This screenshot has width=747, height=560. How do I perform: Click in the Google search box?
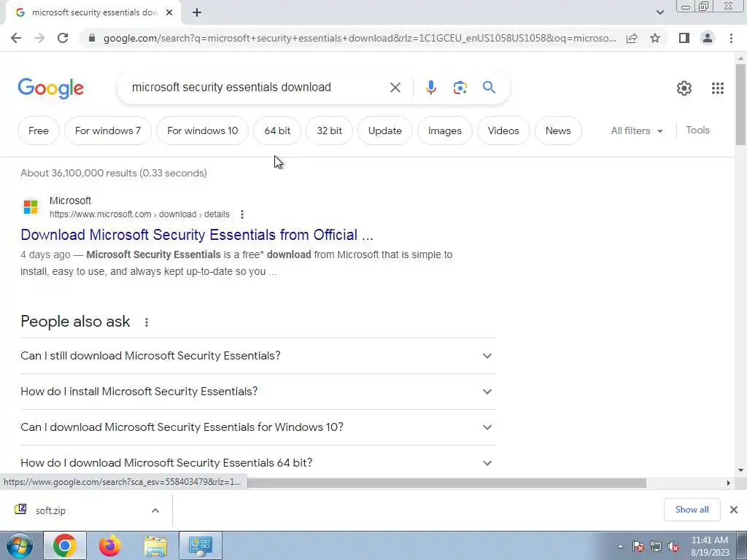tap(258, 87)
